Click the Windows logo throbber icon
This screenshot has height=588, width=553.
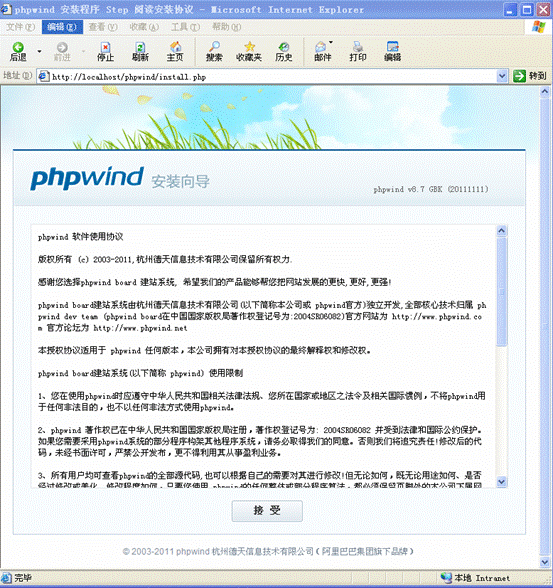pyautogui.click(x=539, y=27)
